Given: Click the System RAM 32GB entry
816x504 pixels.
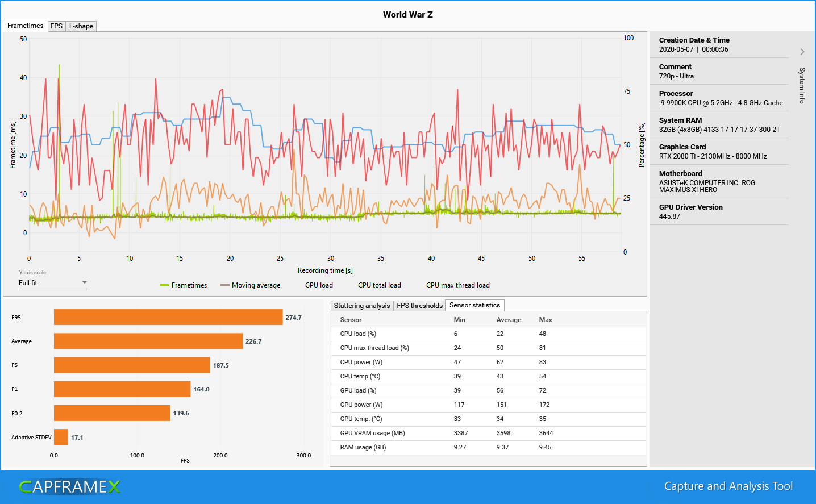Looking at the screenshot, I should click(x=719, y=124).
